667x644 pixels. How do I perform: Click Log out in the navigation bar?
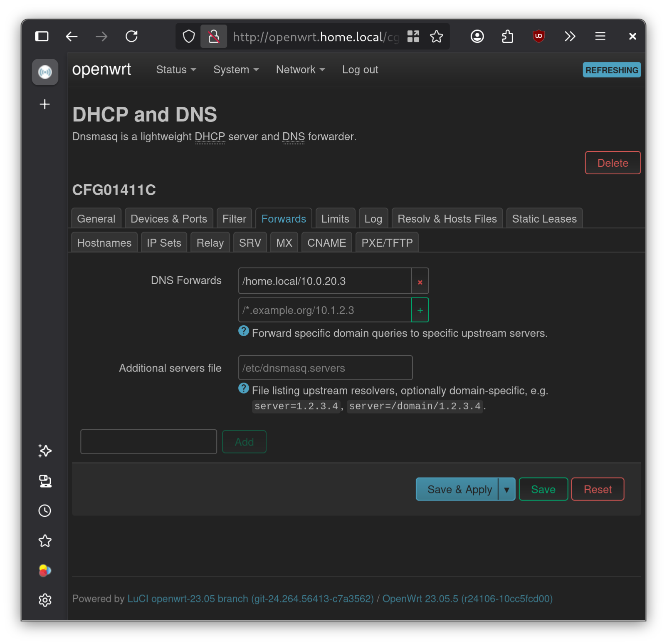click(x=360, y=70)
